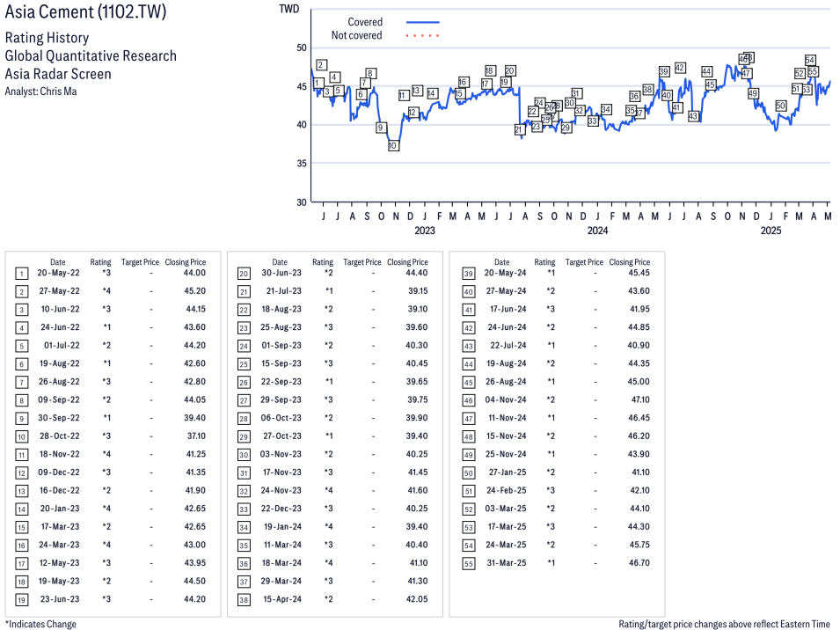The width and height of the screenshot is (840, 630).
Task: Click closing price 39.15 in the 21-Jul-23 row
Action: pos(418,291)
